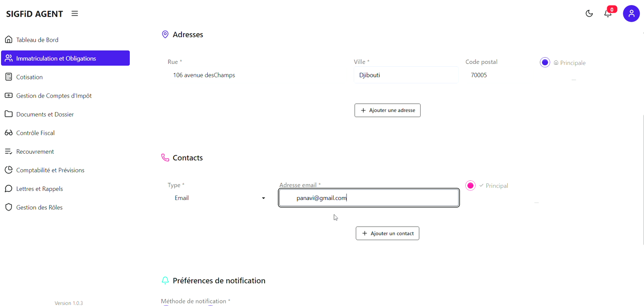Screen dimensions: 644x306
Task: Click the notification bell next to Préférences de notification
Action: coord(165,280)
